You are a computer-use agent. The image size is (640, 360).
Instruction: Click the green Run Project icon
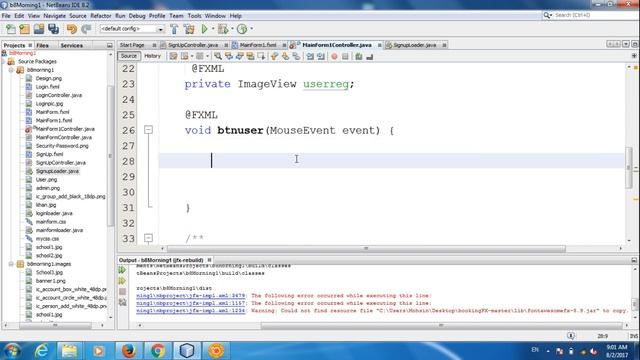[204, 29]
